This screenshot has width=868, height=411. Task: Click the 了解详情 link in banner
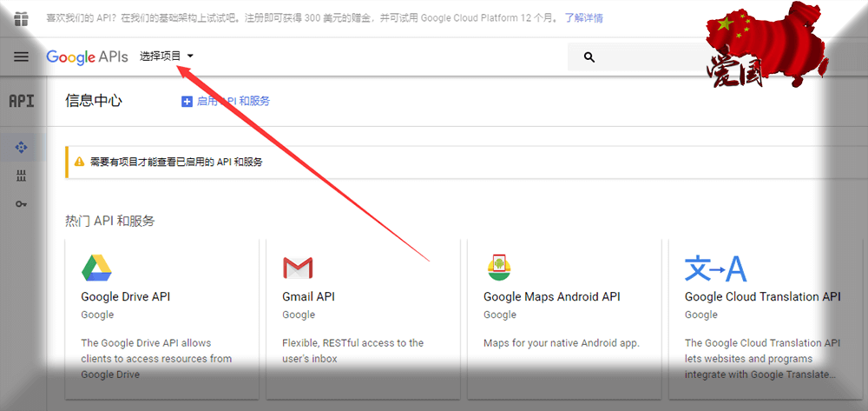[x=583, y=18]
